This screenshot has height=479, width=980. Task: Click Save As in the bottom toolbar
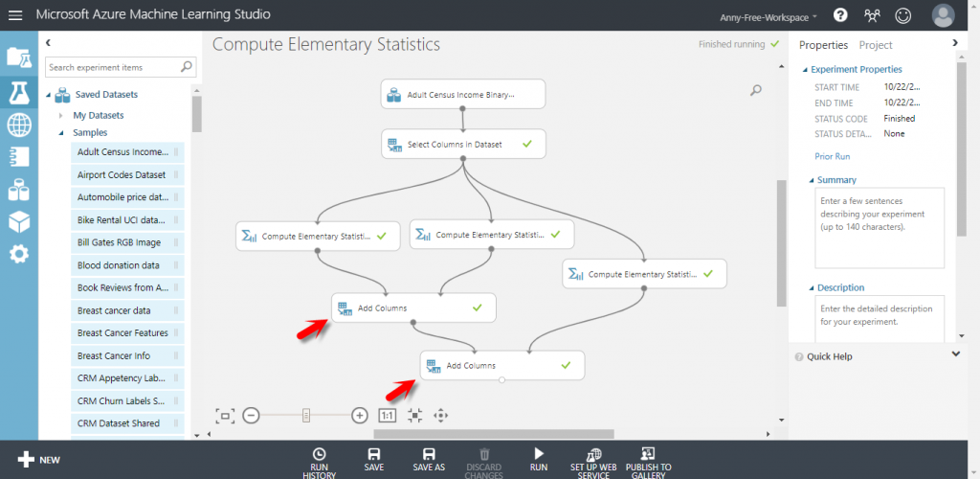(x=429, y=460)
